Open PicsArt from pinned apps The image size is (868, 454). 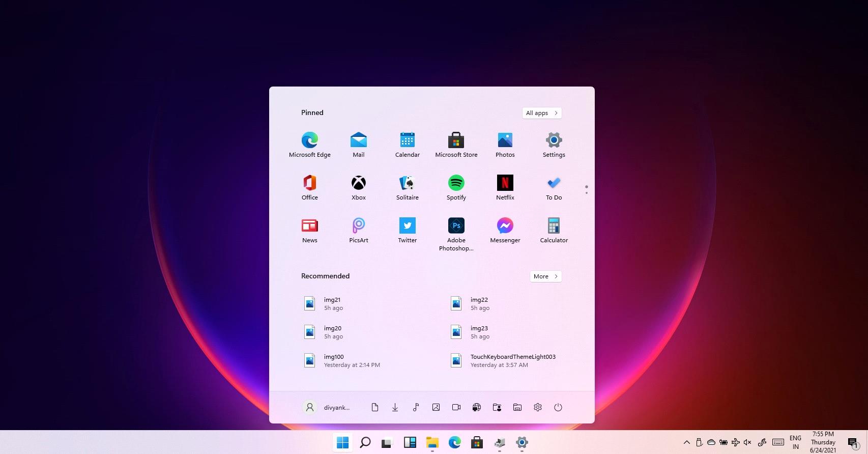coord(358,231)
